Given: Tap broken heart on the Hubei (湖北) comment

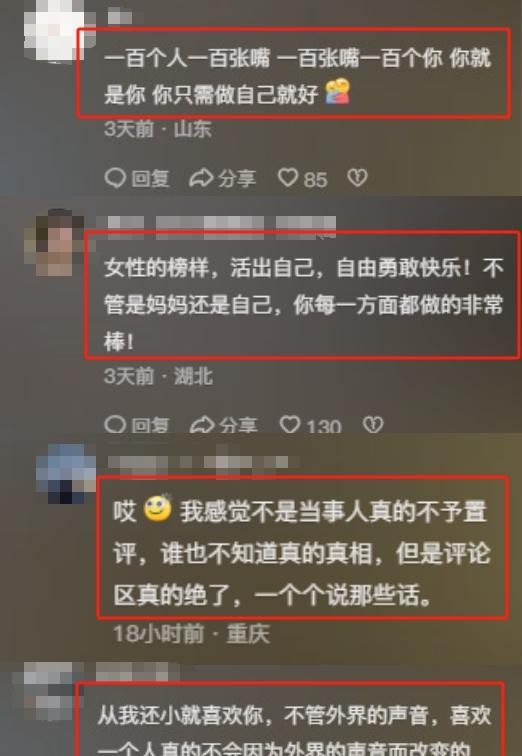Looking at the screenshot, I should [373, 424].
